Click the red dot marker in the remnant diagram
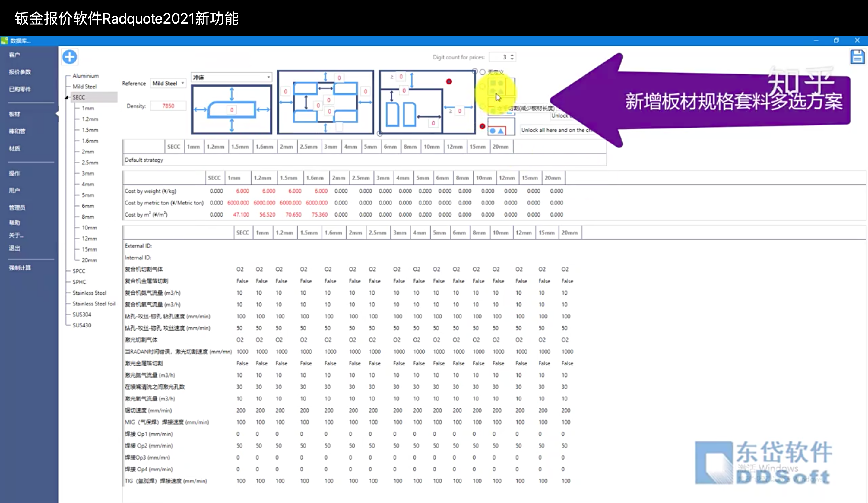 point(449,82)
